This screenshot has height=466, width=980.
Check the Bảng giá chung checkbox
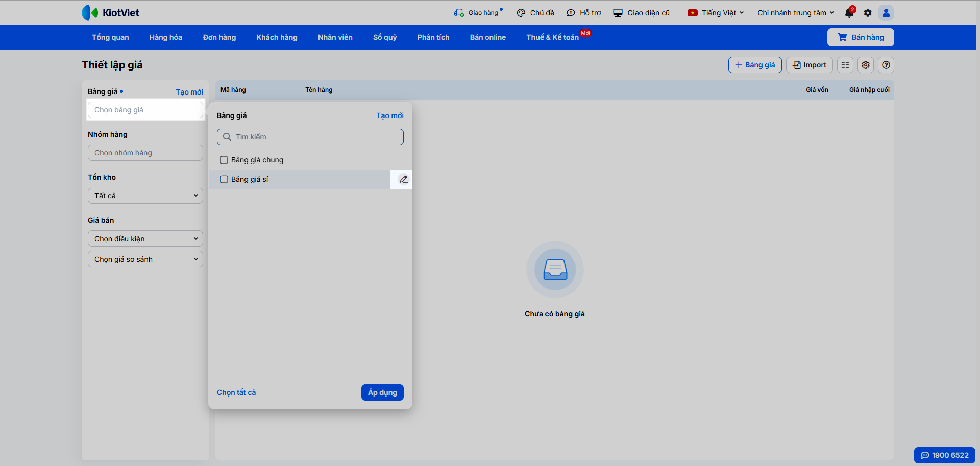click(224, 160)
